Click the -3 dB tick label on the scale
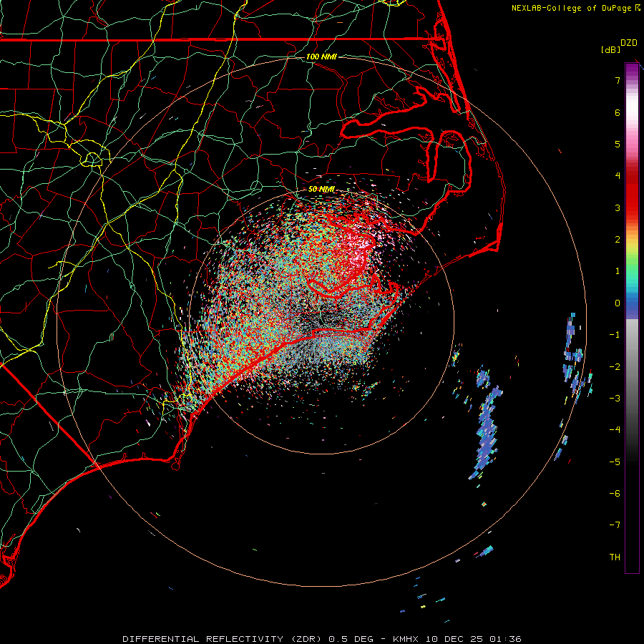 615,399
